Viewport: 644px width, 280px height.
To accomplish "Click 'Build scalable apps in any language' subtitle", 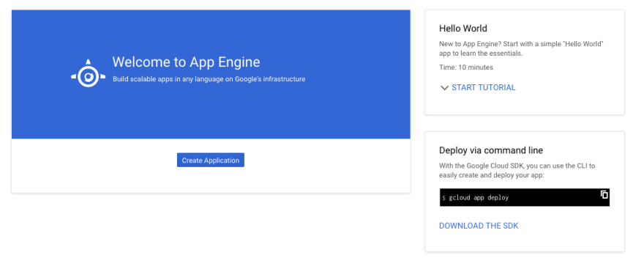I will click(x=209, y=79).
